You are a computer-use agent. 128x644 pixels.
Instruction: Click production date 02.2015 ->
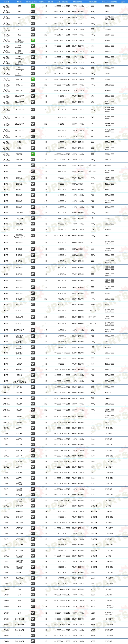(62, 102)
